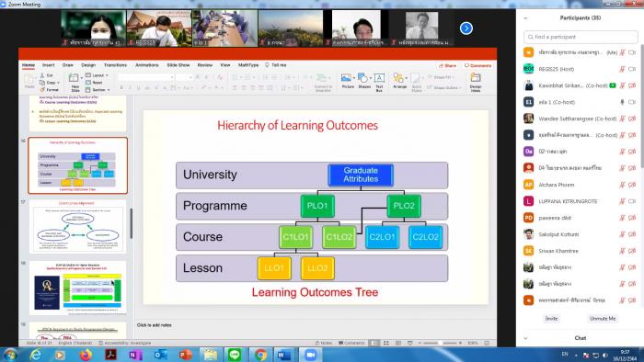The image size is (644, 362).
Task: Click the Invite button
Action: click(551, 319)
